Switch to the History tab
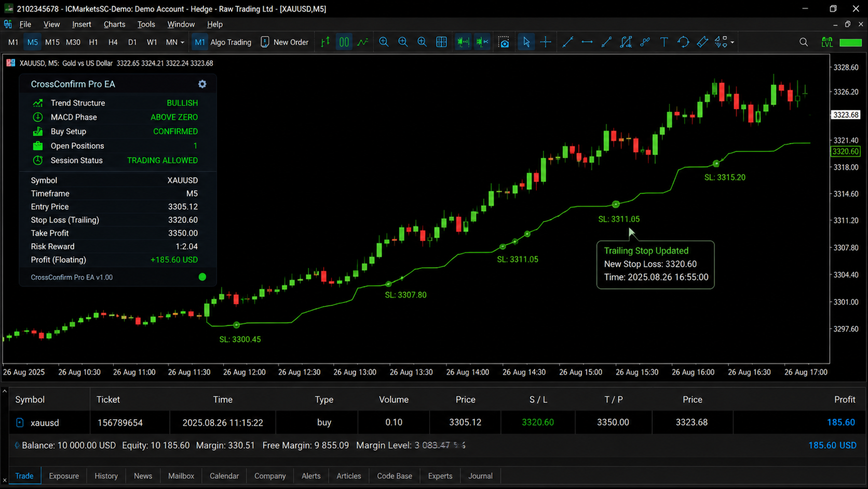Image resolution: width=868 pixels, height=489 pixels. [106, 476]
